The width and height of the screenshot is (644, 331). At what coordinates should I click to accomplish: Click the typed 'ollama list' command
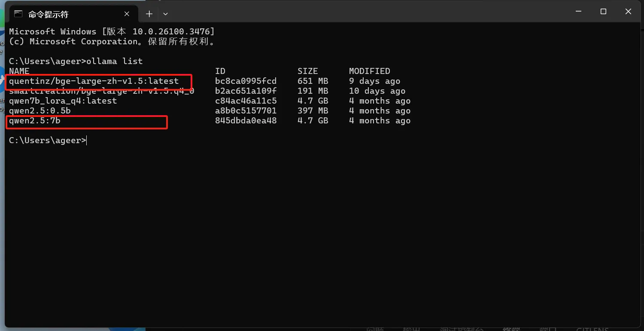click(x=114, y=61)
